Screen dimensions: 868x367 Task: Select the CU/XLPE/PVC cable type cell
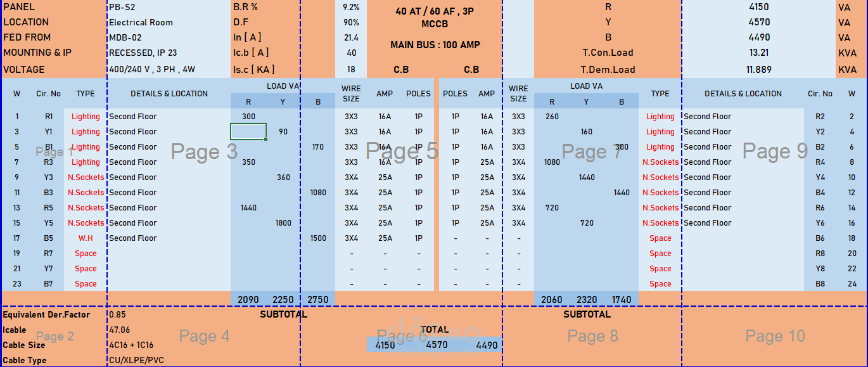pos(169,360)
